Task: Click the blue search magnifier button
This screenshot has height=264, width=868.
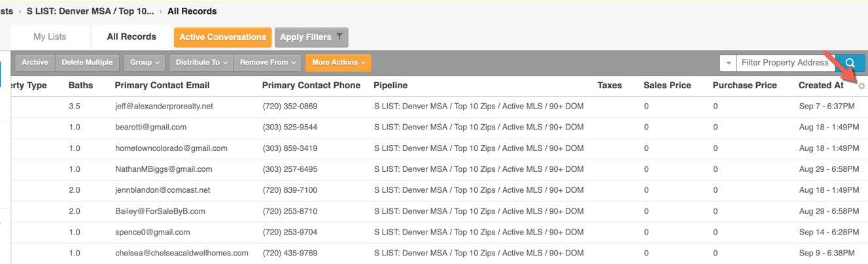Action: click(x=850, y=63)
